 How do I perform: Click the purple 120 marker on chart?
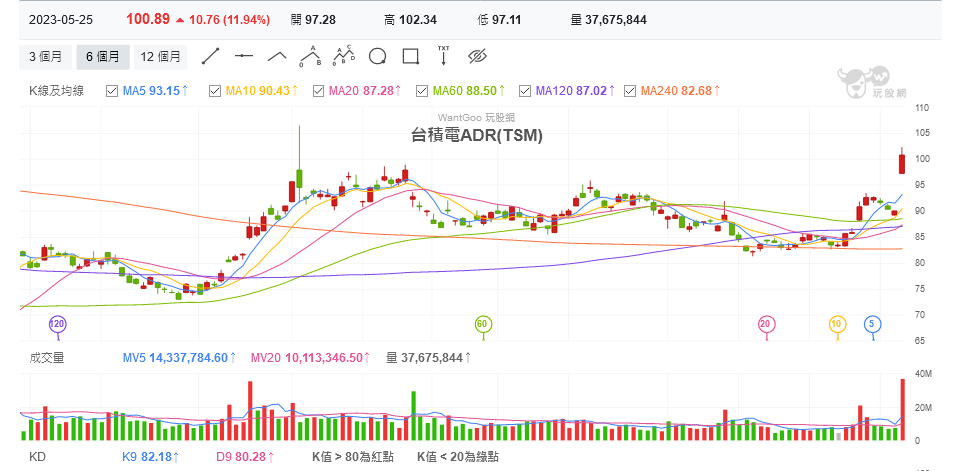click(57, 324)
